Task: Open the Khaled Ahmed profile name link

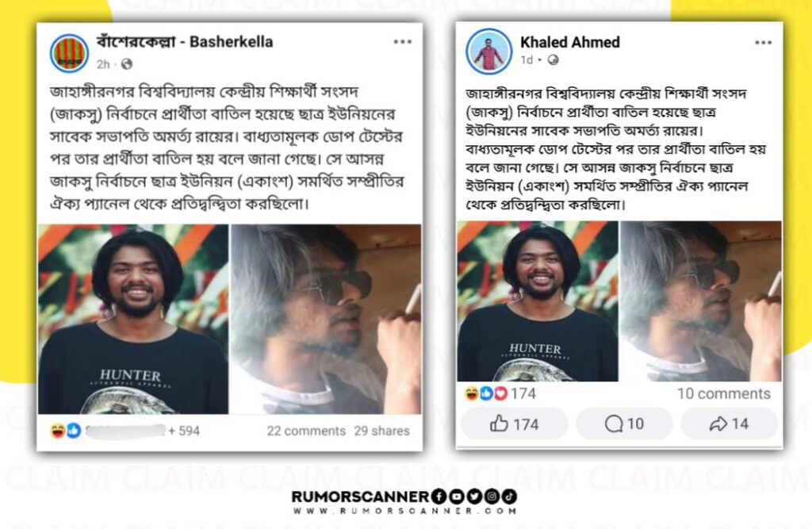Action: tap(569, 42)
